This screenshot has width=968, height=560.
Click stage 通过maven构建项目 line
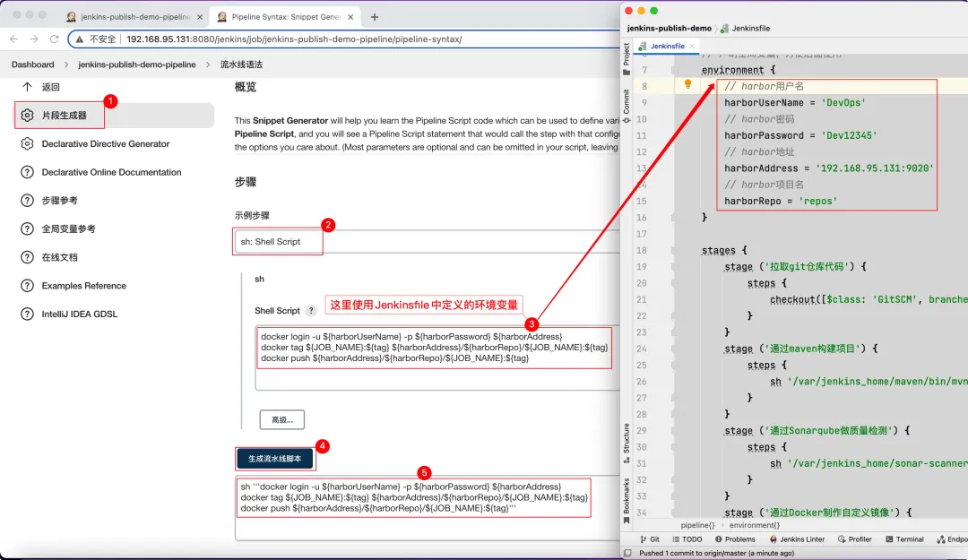(x=800, y=349)
